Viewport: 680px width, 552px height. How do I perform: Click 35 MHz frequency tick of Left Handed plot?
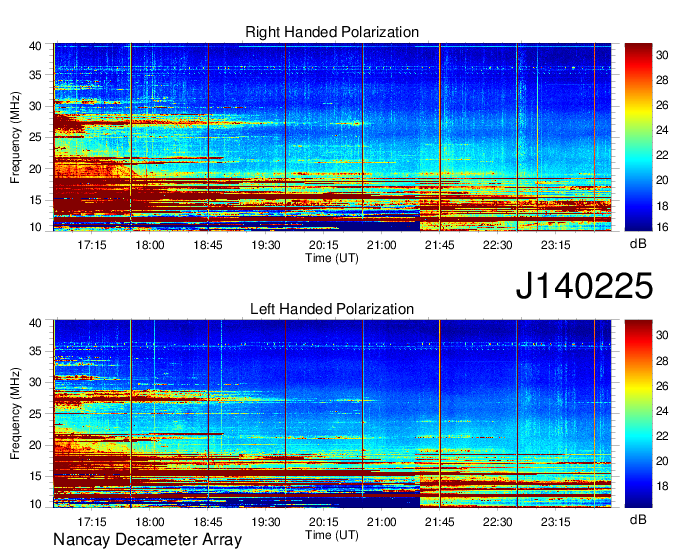click(x=35, y=351)
